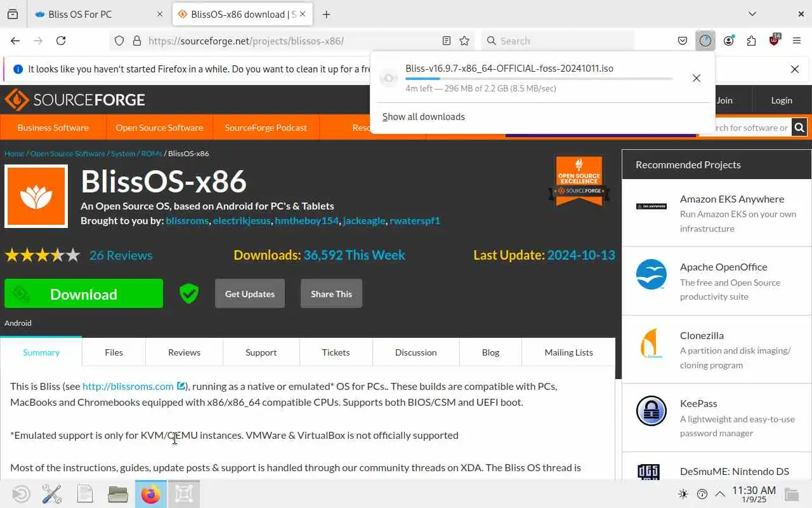Open the text editor taskbar icon
This screenshot has width=812, height=508.
(x=85, y=493)
